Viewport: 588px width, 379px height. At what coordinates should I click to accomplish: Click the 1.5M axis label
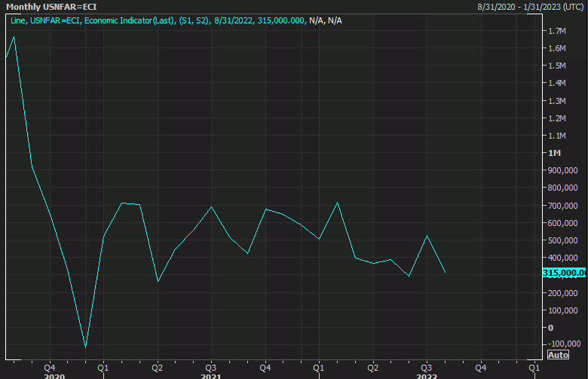557,66
